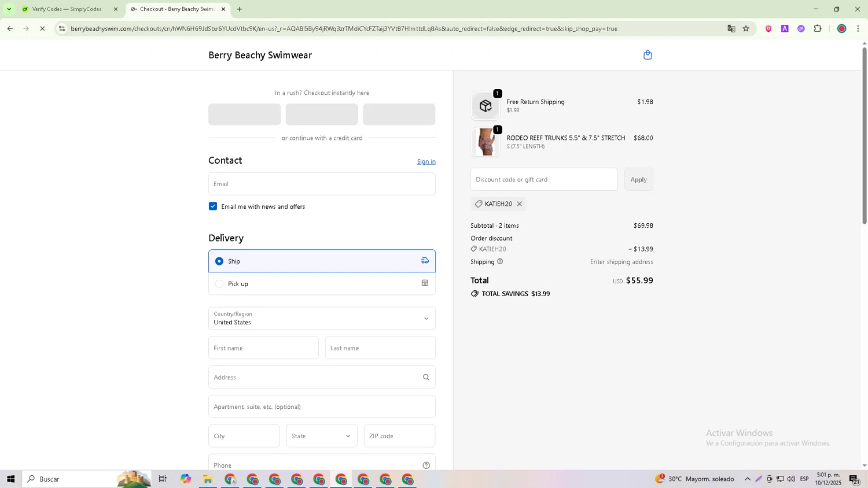Click the ZIP code field
Screen dimensions: 868x488
[399, 436]
